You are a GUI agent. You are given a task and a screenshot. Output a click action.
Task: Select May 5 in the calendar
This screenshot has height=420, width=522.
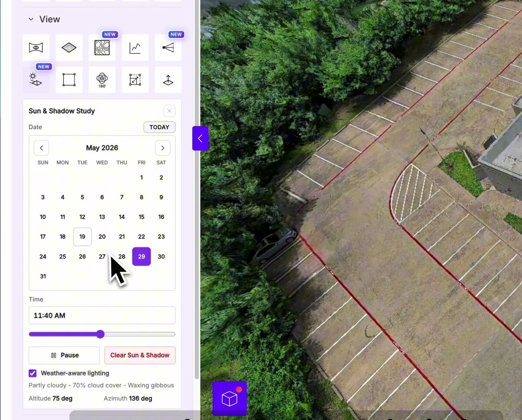(x=82, y=197)
